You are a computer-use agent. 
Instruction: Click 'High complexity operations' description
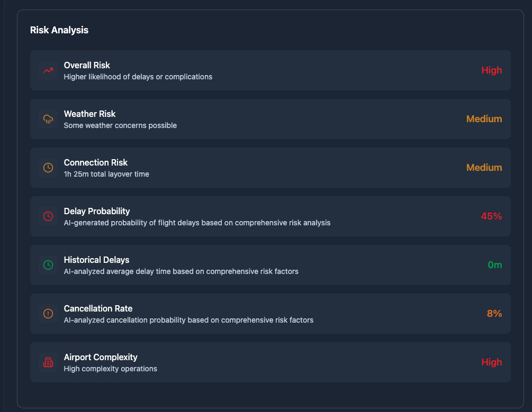click(x=110, y=369)
